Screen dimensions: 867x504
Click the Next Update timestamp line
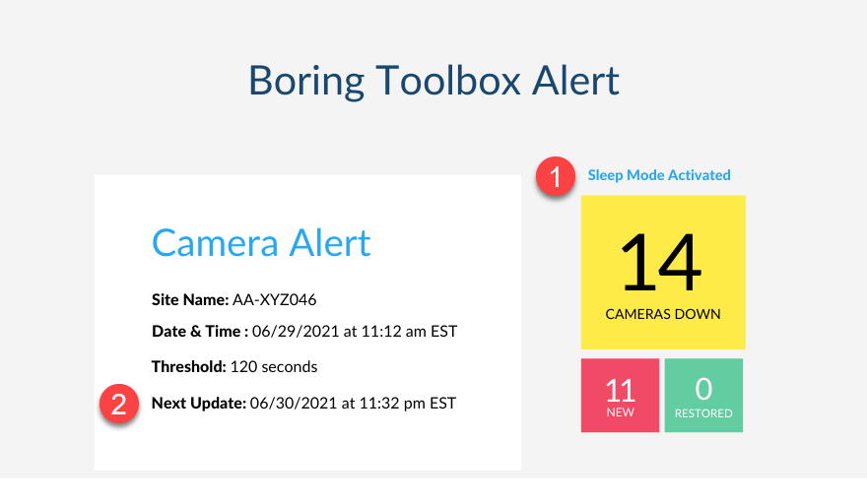pyautogui.click(x=303, y=403)
